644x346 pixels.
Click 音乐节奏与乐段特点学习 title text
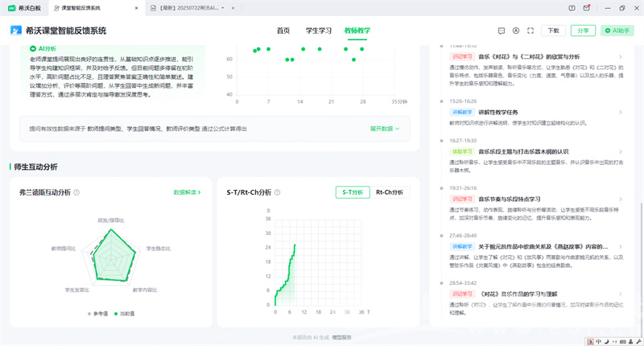tap(510, 199)
